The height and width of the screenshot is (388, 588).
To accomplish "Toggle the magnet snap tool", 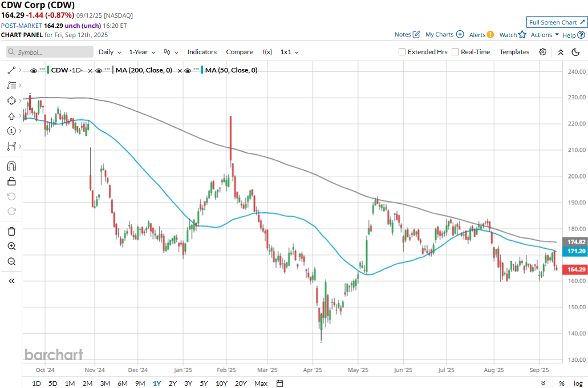I will (11, 166).
